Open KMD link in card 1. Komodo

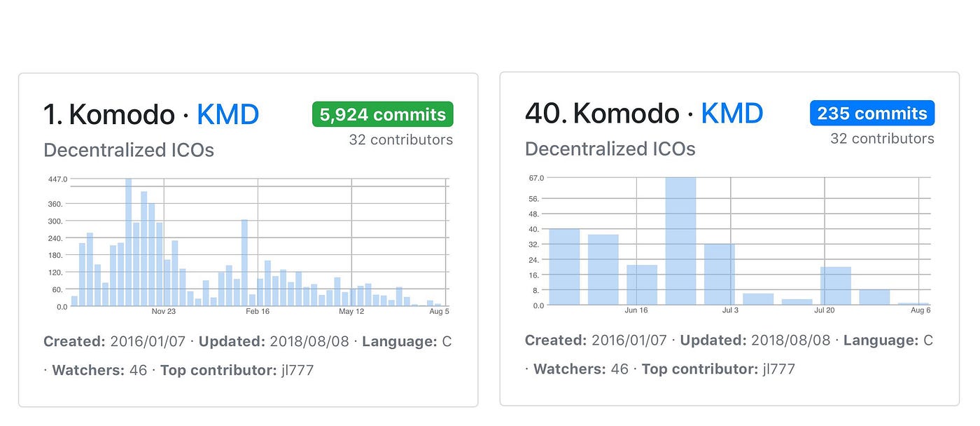click(227, 115)
